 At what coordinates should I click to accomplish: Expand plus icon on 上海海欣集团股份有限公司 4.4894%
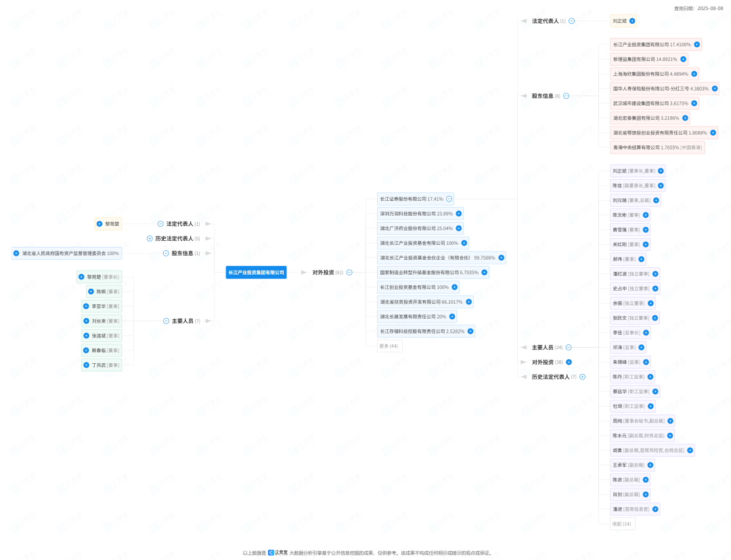pyautogui.click(x=694, y=74)
